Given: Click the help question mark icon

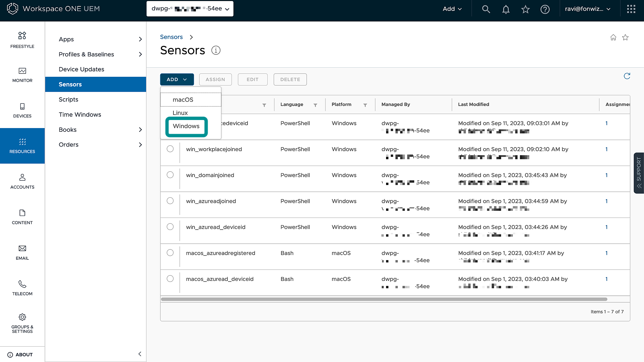Looking at the screenshot, I should tap(545, 9).
